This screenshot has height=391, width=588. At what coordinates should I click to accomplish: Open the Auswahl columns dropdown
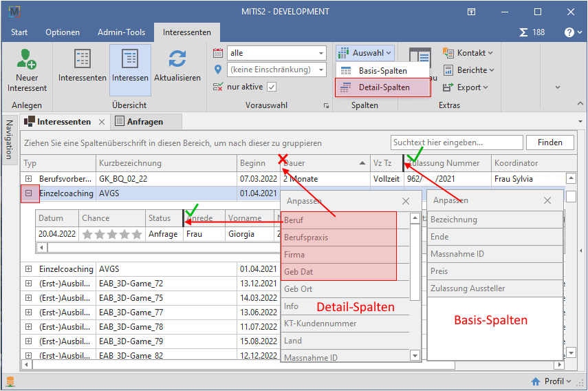[365, 53]
